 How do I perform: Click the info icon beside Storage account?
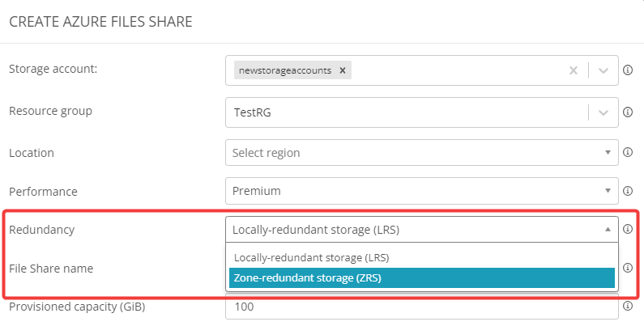point(627,70)
